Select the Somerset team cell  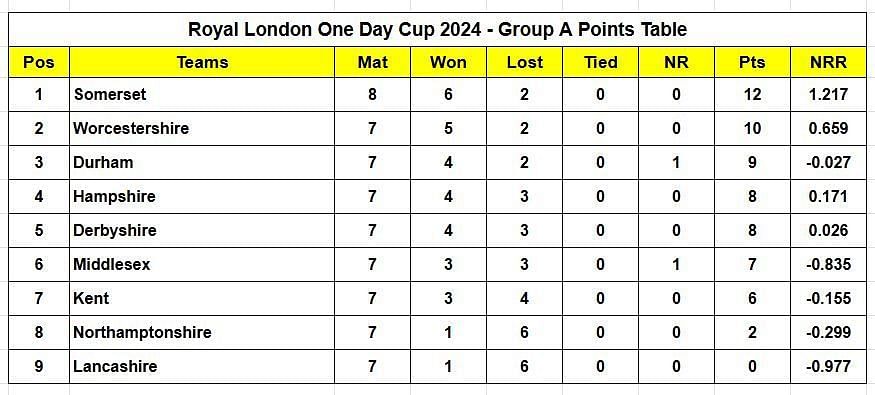[202, 94]
